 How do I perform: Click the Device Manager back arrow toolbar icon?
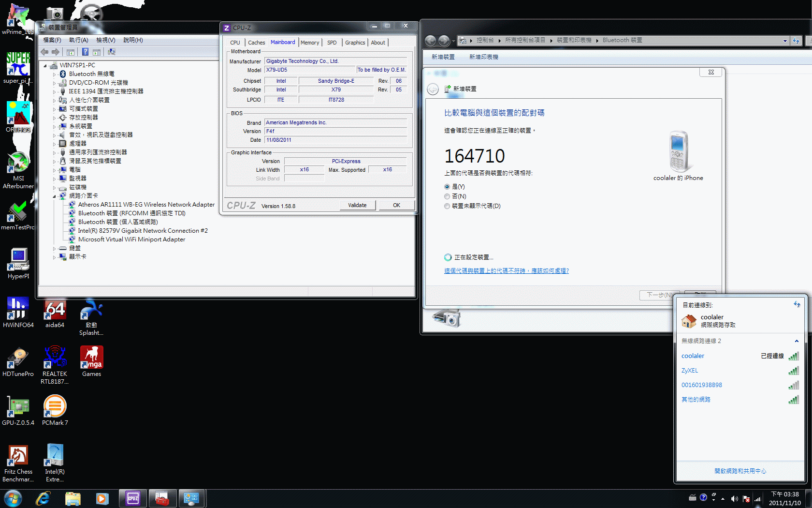click(x=44, y=52)
